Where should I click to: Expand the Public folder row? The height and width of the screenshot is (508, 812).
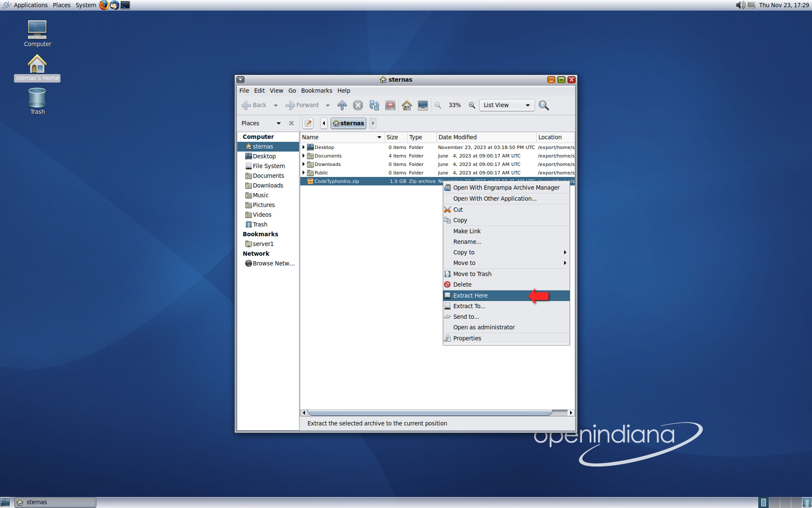click(303, 173)
